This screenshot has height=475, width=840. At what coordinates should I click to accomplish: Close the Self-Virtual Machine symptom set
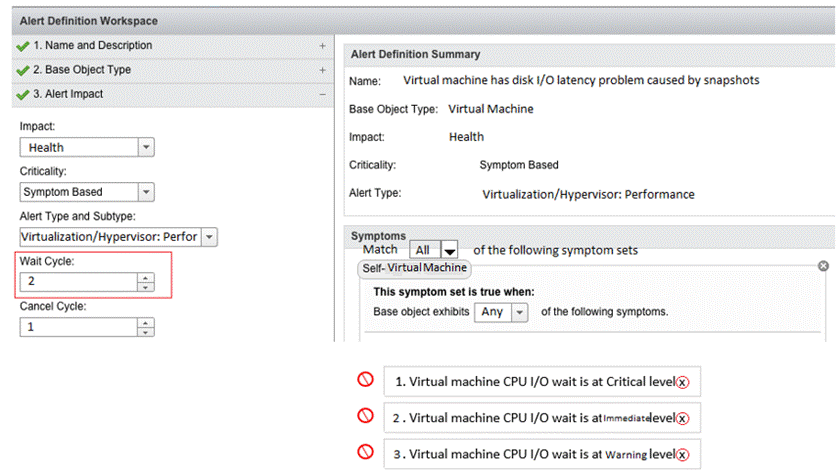[823, 266]
